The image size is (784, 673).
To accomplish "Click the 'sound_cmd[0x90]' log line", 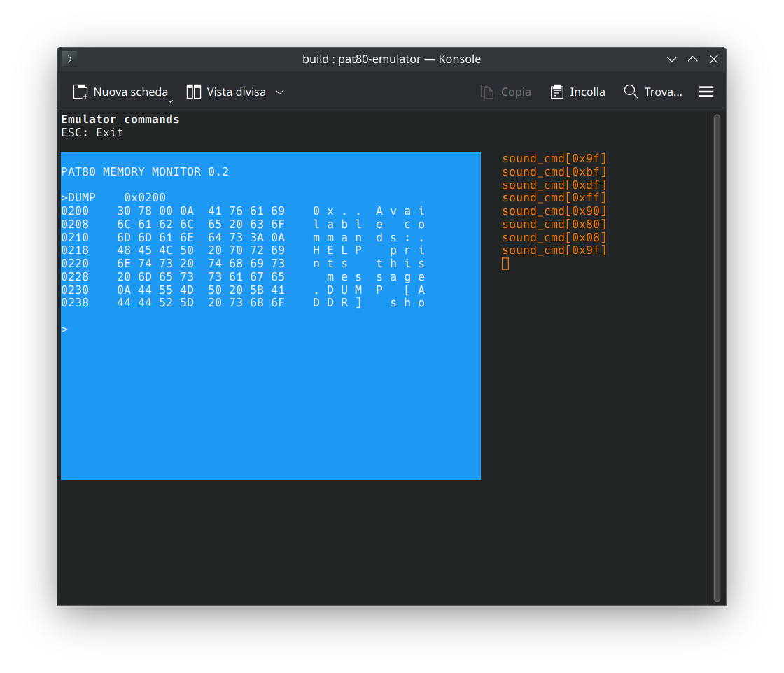I will point(554,211).
